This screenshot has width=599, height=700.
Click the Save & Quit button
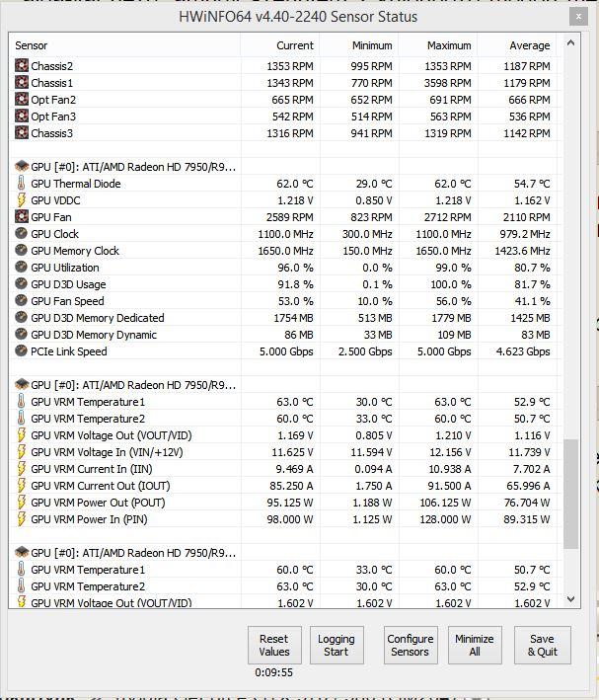[543, 645]
